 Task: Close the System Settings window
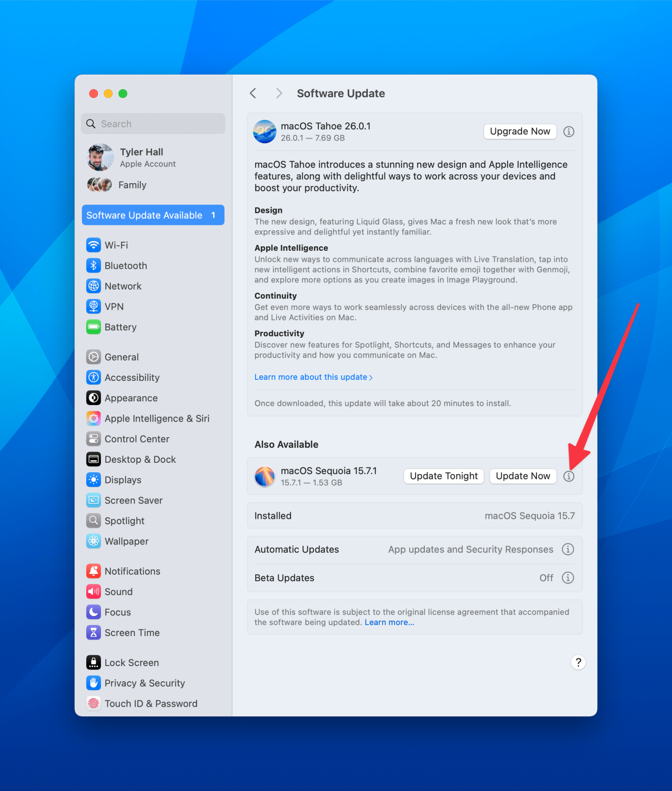[x=94, y=93]
